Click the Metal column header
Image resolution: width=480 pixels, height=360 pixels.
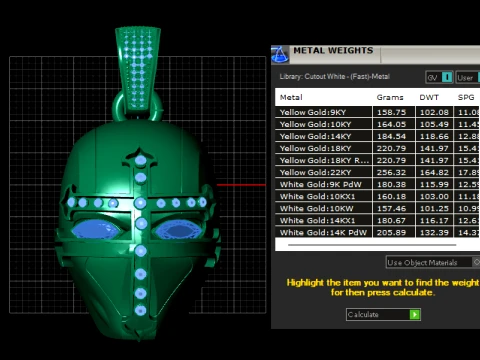tap(291, 97)
